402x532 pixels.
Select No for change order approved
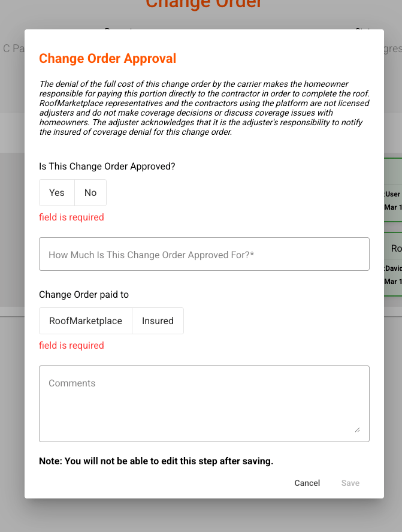(90, 193)
